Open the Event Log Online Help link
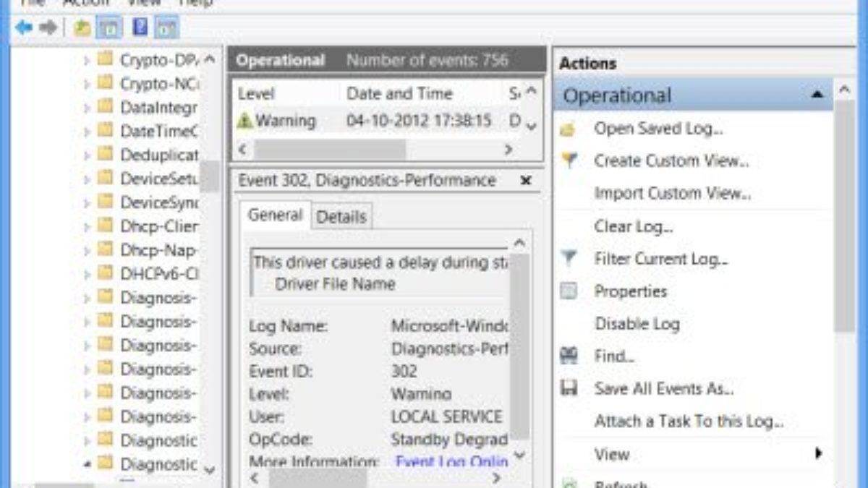 coord(451,461)
